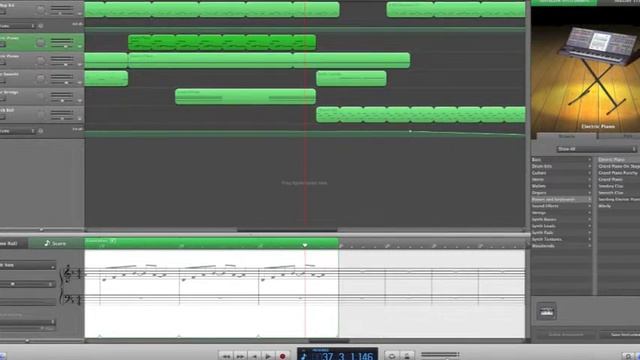Image resolution: width=640 pixels, height=360 pixels.
Task: Open the lower dropdown in the editor panel
Action: point(27,322)
